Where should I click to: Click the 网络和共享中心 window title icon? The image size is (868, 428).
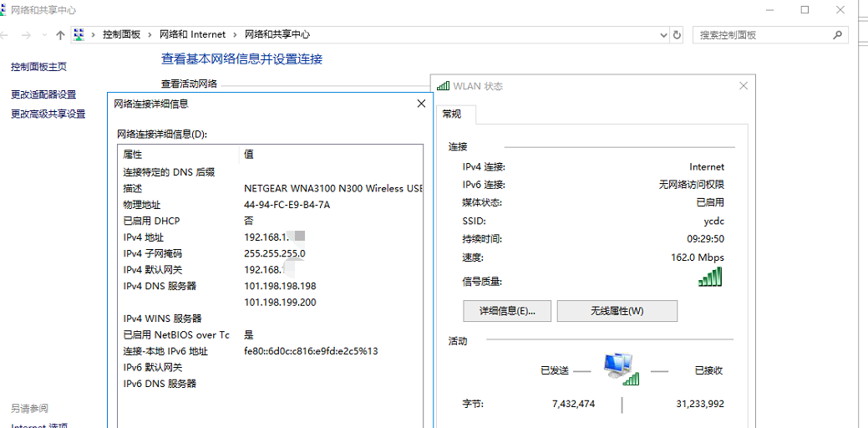click(3, 9)
